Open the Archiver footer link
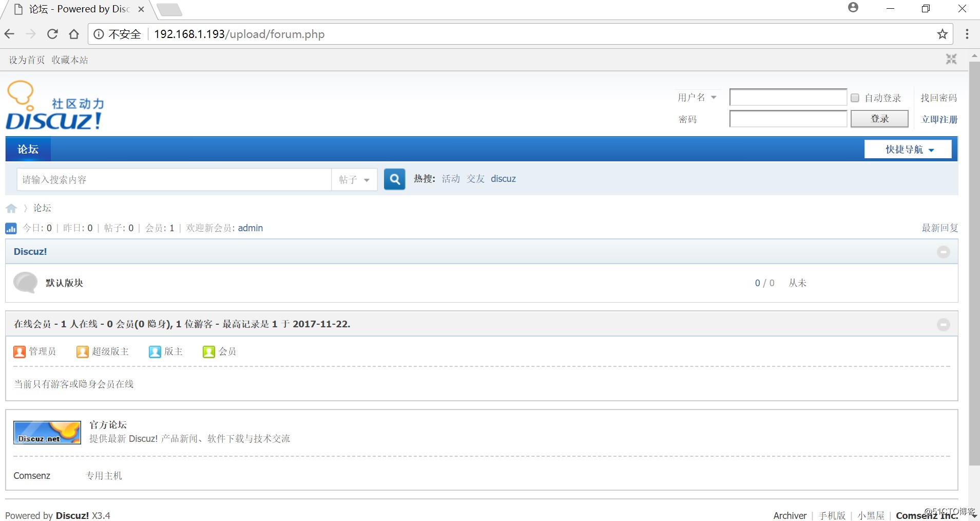This screenshot has height=521, width=980. [790, 515]
